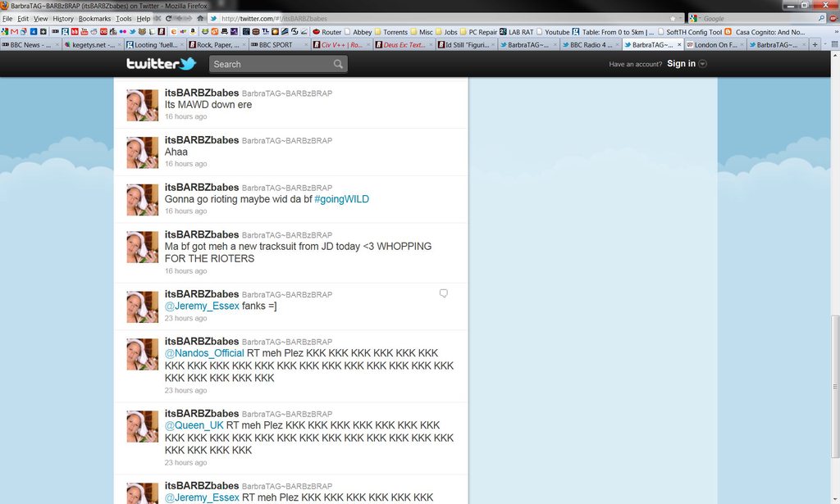The width and height of the screenshot is (840, 504).
Task: Click the Twitter logo in header
Action: (x=161, y=64)
